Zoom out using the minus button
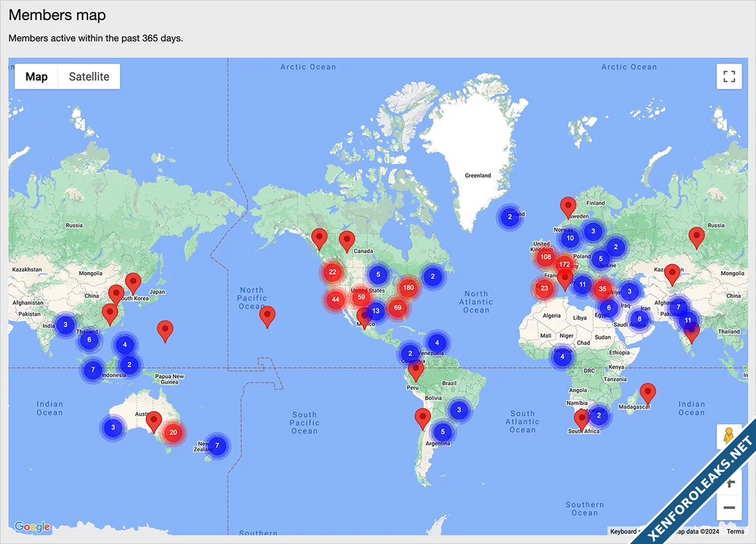This screenshot has width=756, height=544. click(729, 507)
